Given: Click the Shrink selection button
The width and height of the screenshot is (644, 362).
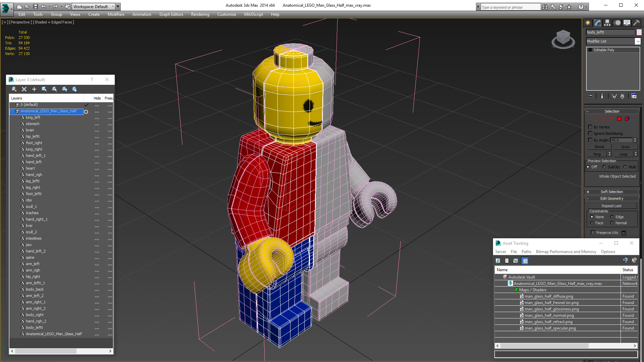Looking at the screenshot, I should click(x=599, y=147).
